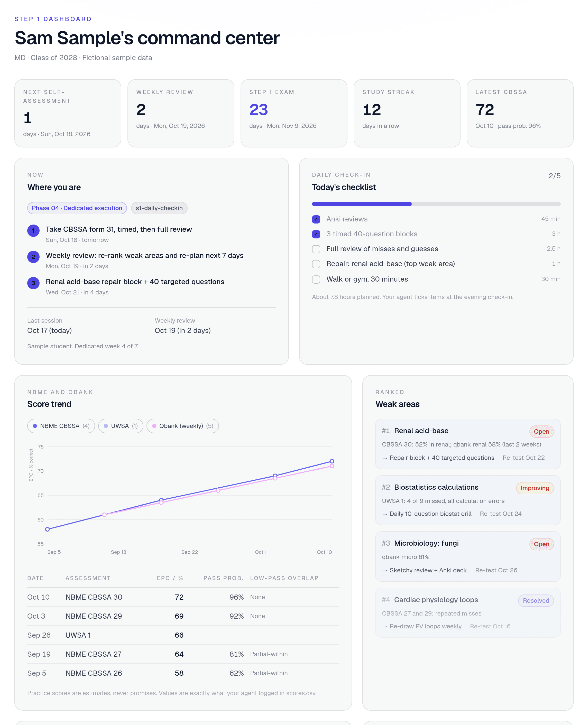Image resolution: width=588 pixels, height=725 pixels.
Task: Select the Oct 10 NBME point on chart
Action: coord(332,461)
